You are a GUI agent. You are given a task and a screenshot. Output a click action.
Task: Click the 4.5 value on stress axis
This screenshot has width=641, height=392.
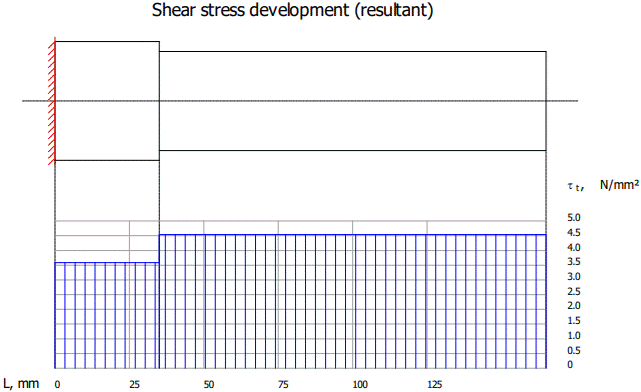(574, 233)
